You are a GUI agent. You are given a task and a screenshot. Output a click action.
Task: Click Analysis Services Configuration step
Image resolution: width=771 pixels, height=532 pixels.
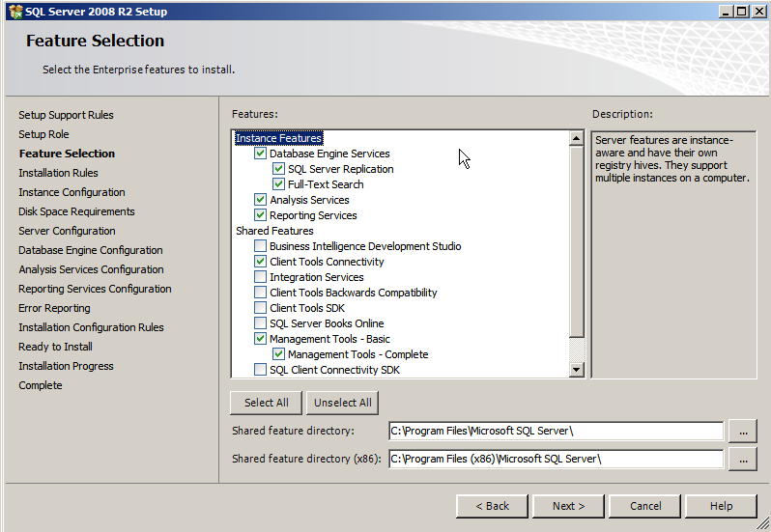pyautogui.click(x=91, y=269)
